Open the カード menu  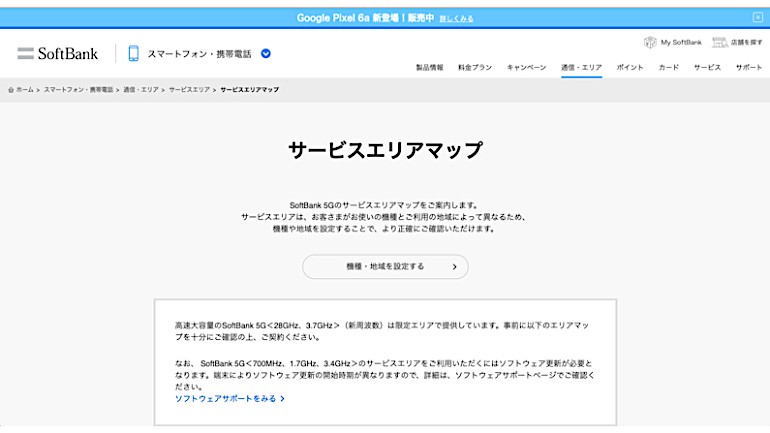click(668, 67)
